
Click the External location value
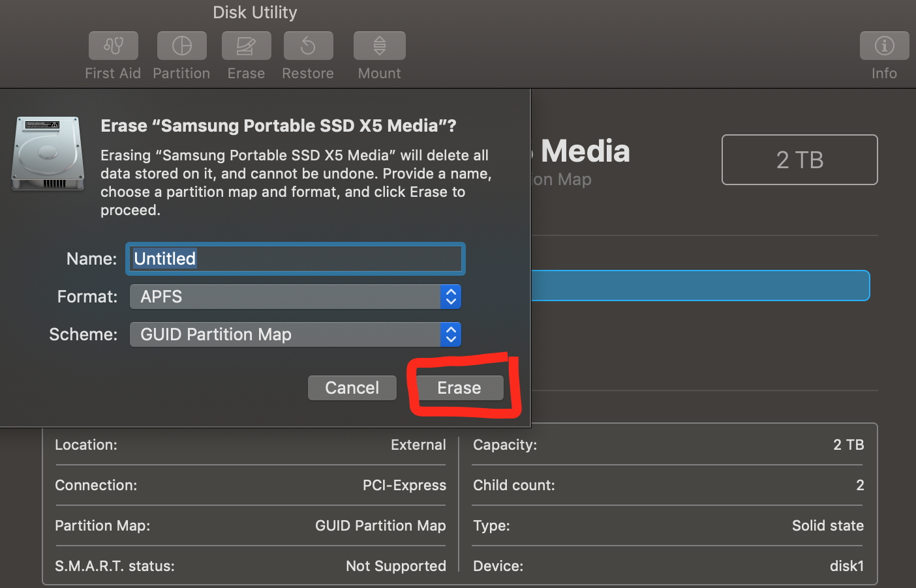418,445
